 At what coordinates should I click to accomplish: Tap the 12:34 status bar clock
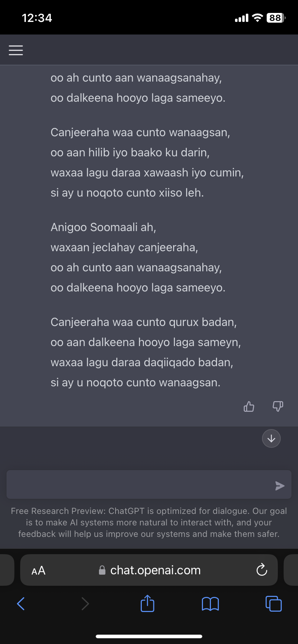37,18
